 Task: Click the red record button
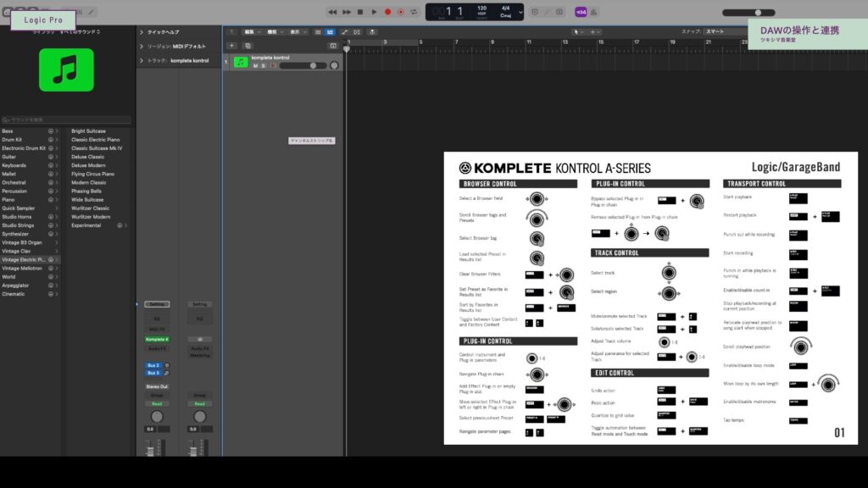[x=388, y=12]
